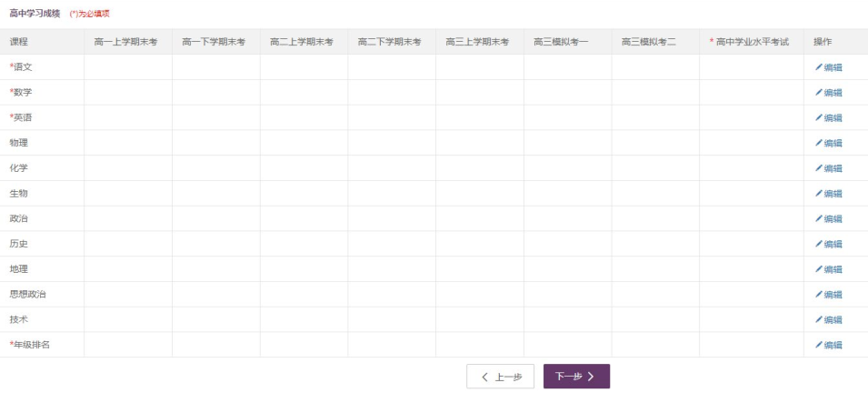Click the edit pencil icon for 英语 row
This screenshot has width=868, height=403.
pyautogui.click(x=818, y=118)
